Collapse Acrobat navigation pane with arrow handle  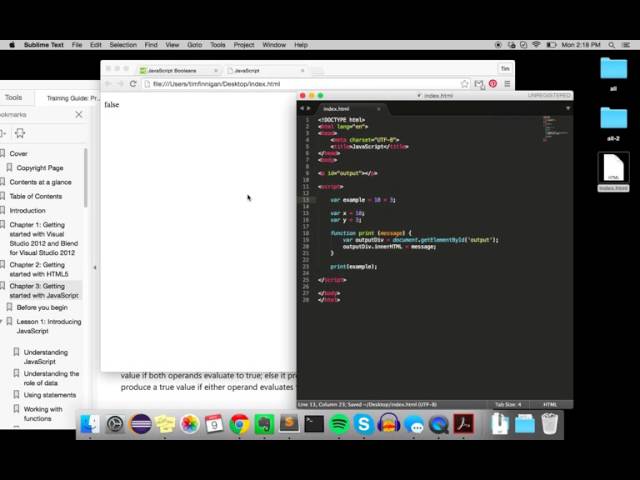[x=95, y=268]
